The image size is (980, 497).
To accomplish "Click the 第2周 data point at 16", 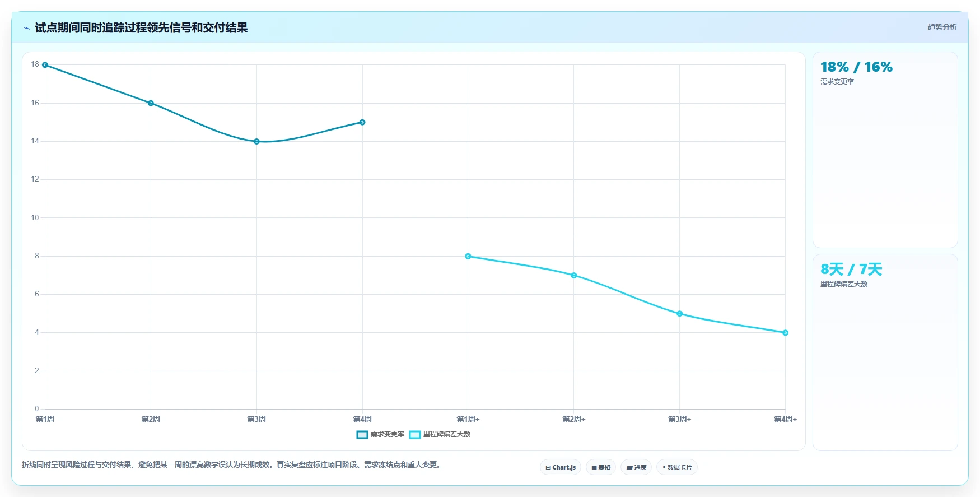I will point(151,103).
